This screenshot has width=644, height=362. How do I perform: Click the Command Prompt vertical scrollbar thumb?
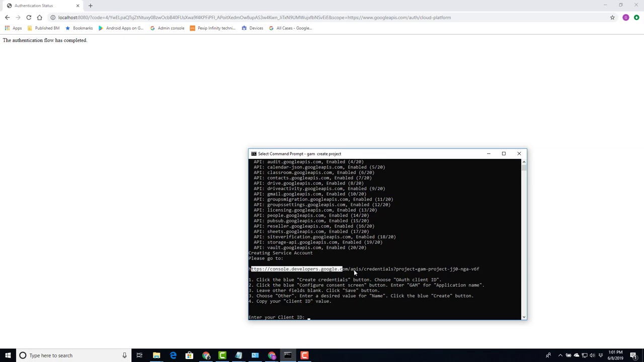click(524, 168)
